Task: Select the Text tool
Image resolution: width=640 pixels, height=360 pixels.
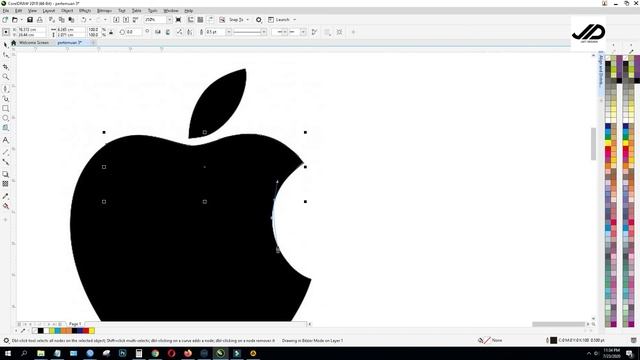Action: [5, 140]
